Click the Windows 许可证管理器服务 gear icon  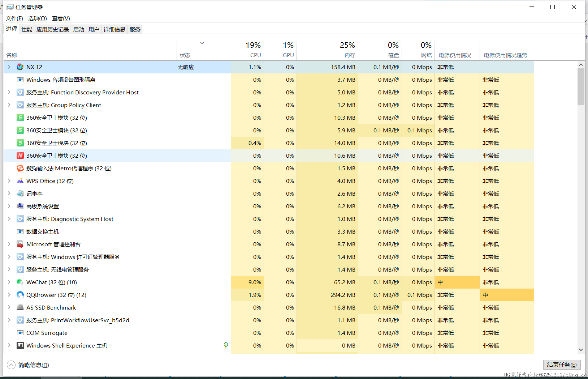(x=20, y=257)
